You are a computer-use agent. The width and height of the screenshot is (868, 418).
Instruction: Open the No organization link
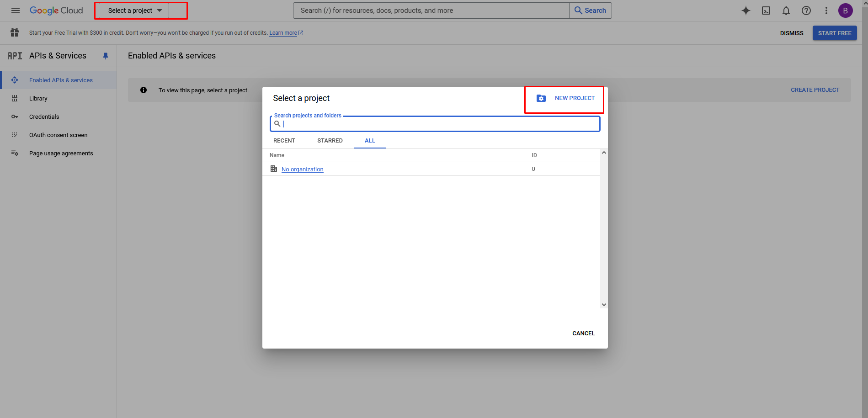click(x=302, y=169)
